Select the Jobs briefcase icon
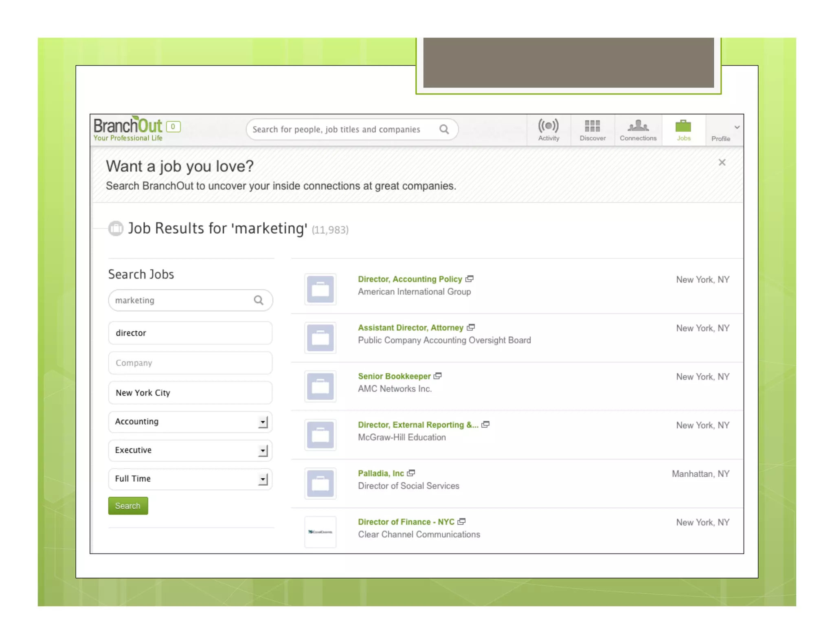834x644 pixels. 683,126
